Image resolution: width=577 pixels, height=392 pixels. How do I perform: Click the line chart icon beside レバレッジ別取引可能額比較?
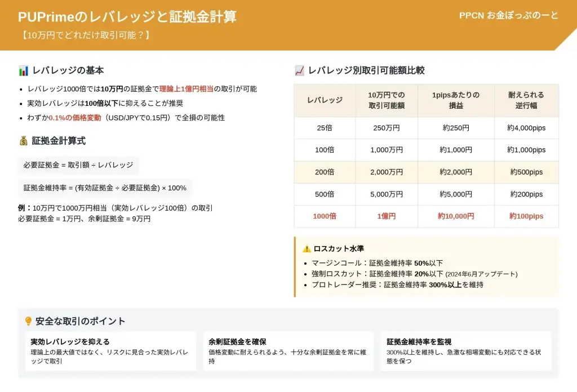coord(299,71)
